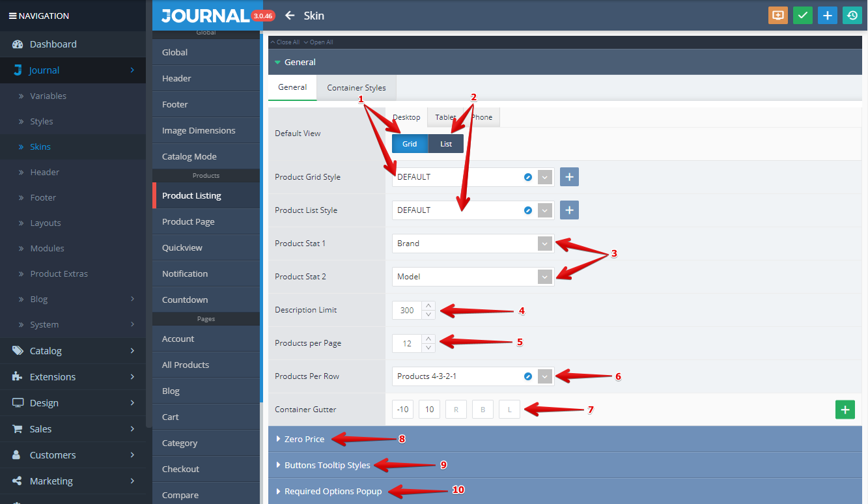
Task: Edit Products Per Row pencil icon
Action: tap(528, 376)
